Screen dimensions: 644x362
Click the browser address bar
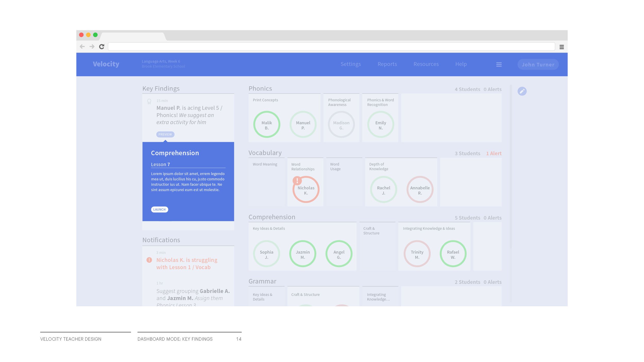click(331, 47)
